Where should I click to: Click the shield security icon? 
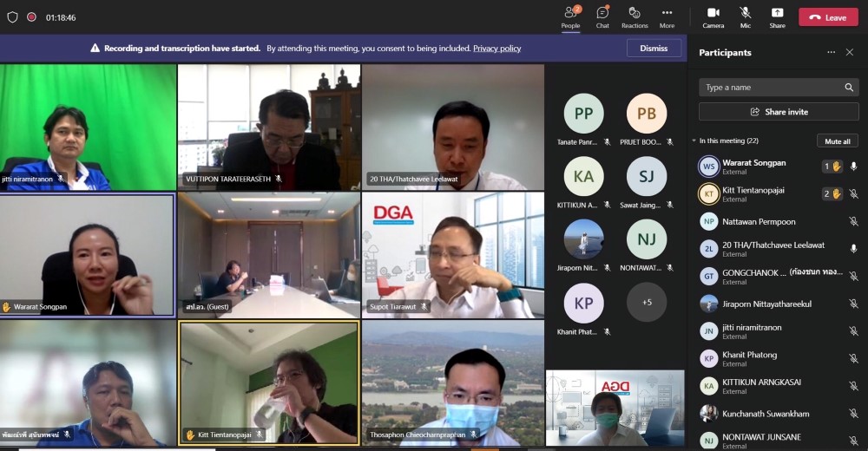click(x=12, y=17)
